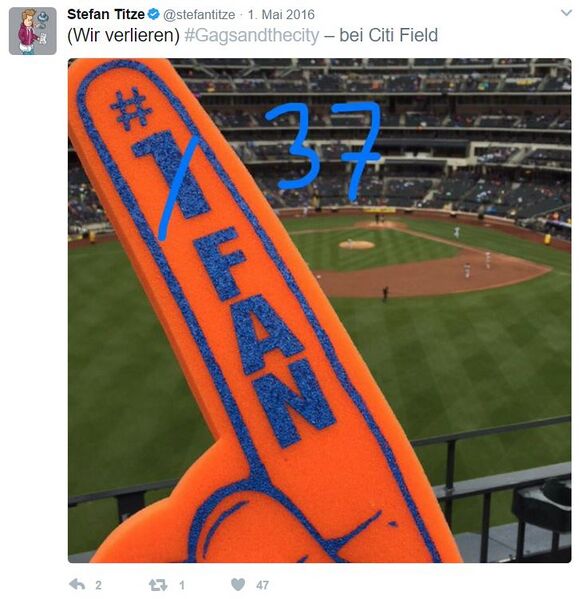Like the tweet with the heart icon

pyautogui.click(x=238, y=584)
